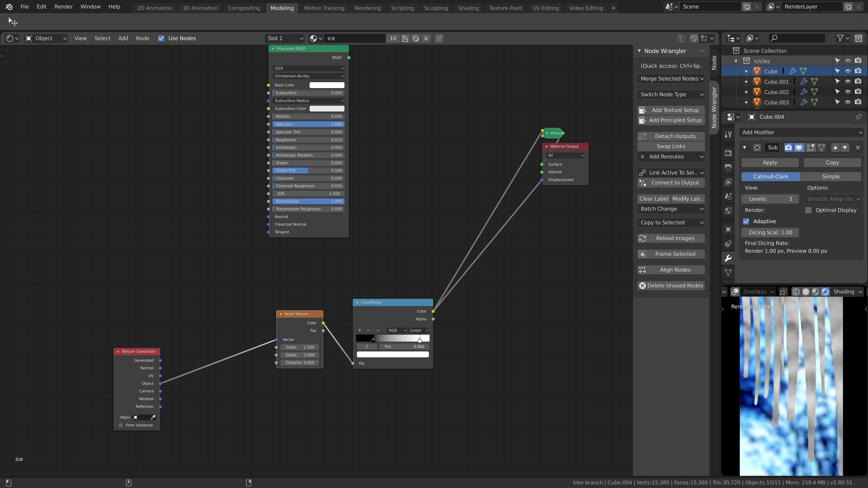
Task: Move Subdivision modifier up arrow
Action: pyautogui.click(x=835, y=148)
